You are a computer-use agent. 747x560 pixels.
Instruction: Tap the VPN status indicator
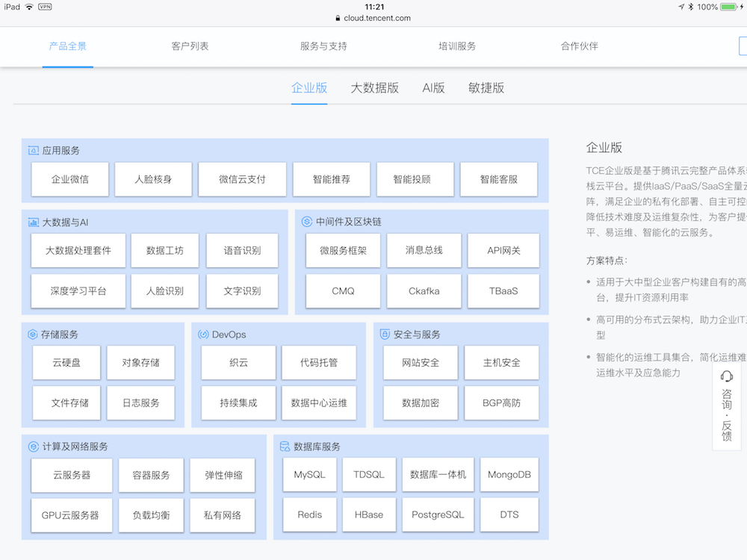click(45, 7)
